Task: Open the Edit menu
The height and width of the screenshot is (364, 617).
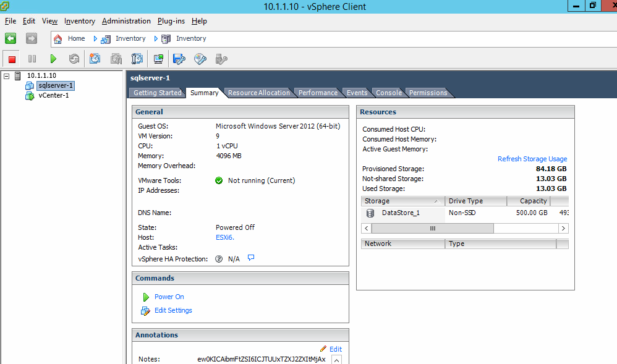Action: coord(29,21)
